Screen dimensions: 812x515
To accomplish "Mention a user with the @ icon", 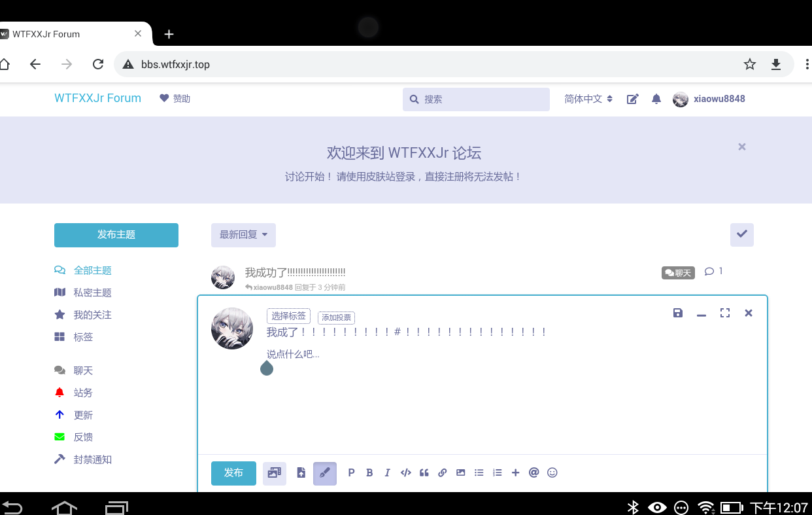I will [x=533, y=472].
